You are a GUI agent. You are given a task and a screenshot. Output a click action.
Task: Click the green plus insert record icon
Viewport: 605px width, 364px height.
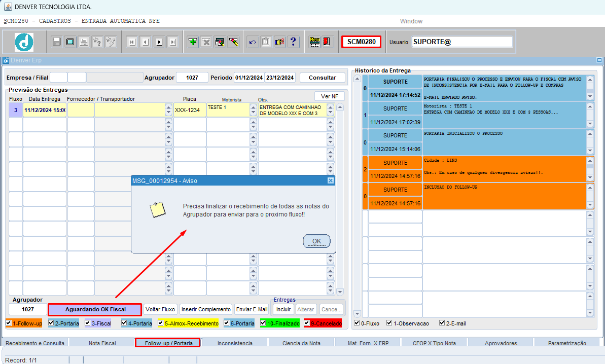tap(193, 42)
